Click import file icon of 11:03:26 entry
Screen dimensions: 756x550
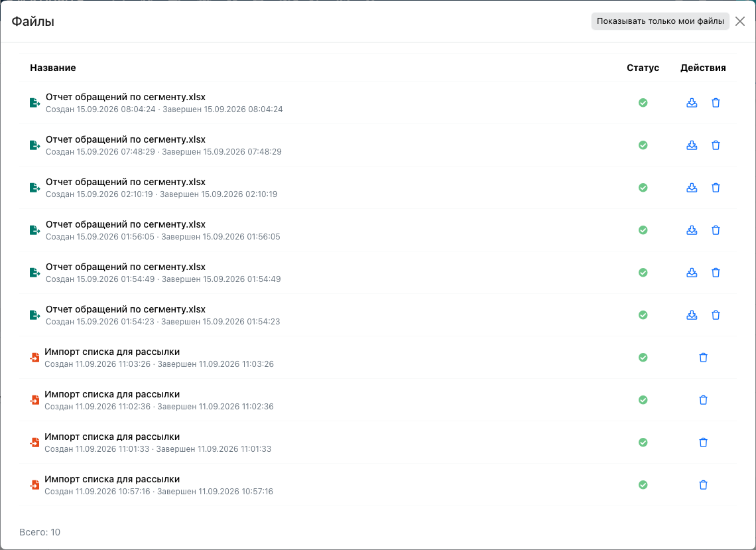tap(34, 358)
